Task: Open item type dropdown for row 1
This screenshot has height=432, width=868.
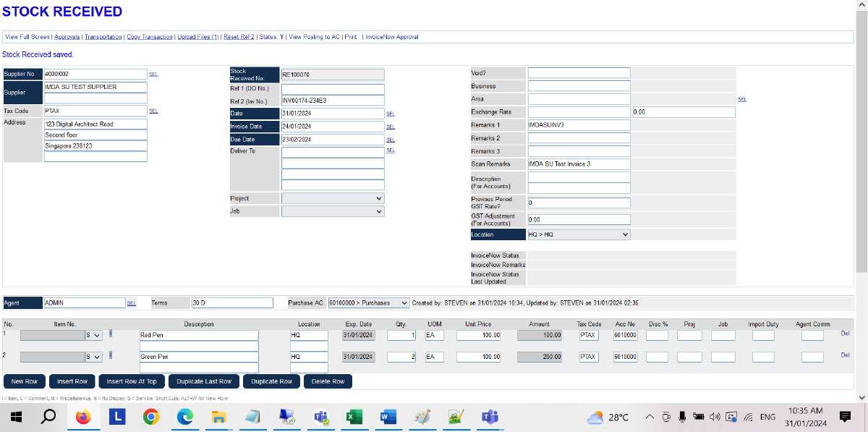Action: coord(93,336)
